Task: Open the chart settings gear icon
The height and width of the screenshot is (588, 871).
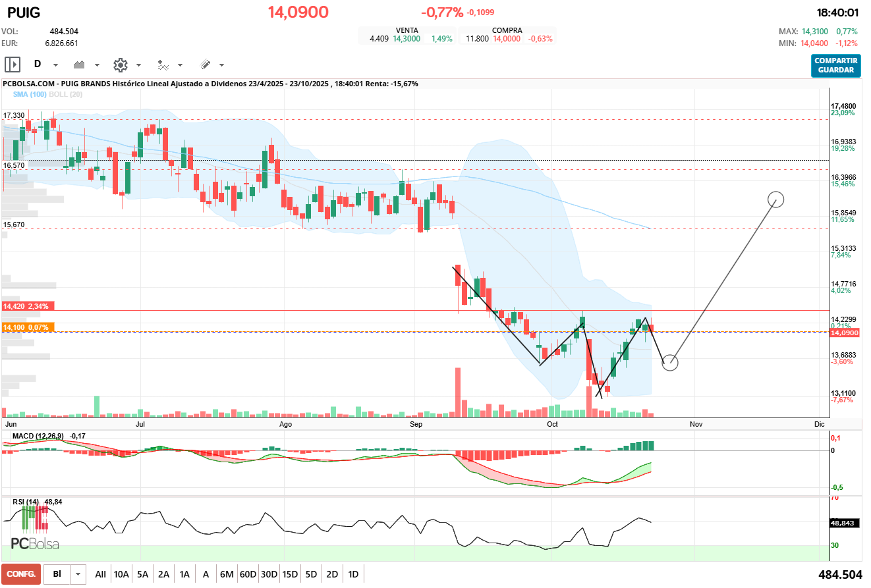Action: tap(120, 65)
